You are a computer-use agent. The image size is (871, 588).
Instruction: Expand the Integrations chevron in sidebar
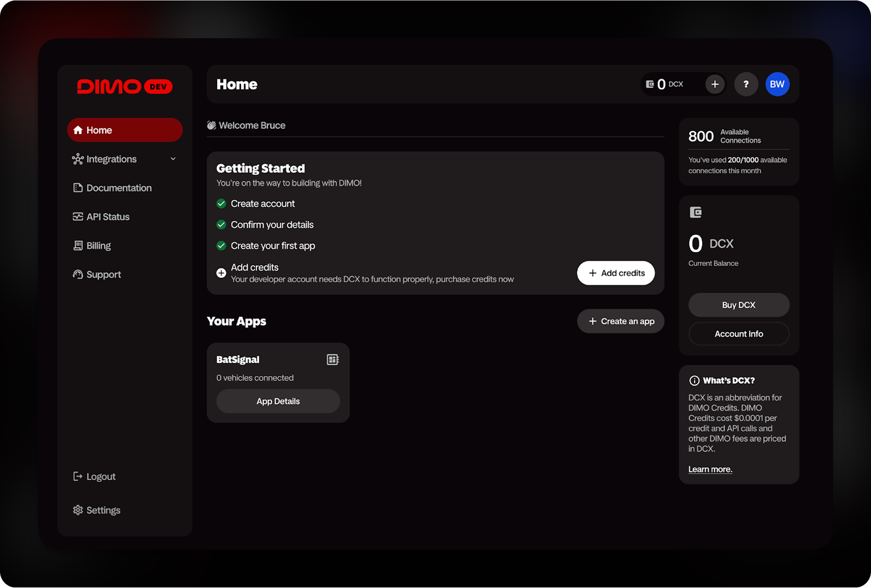point(173,159)
